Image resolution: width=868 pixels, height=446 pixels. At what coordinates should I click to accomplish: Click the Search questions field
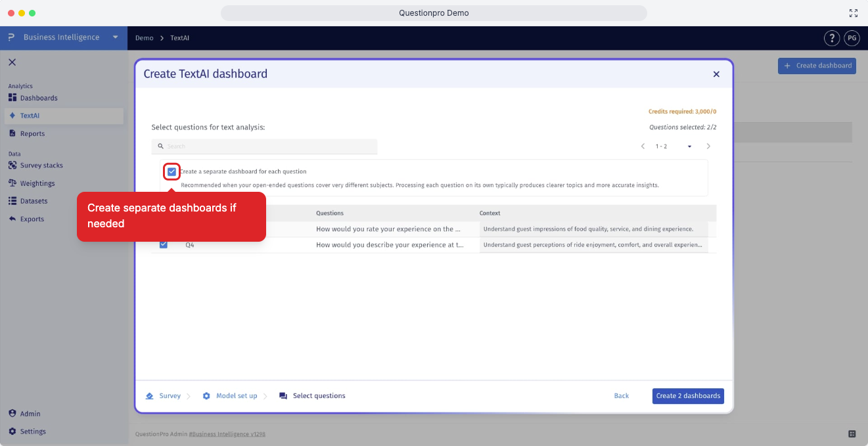[264, 146]
